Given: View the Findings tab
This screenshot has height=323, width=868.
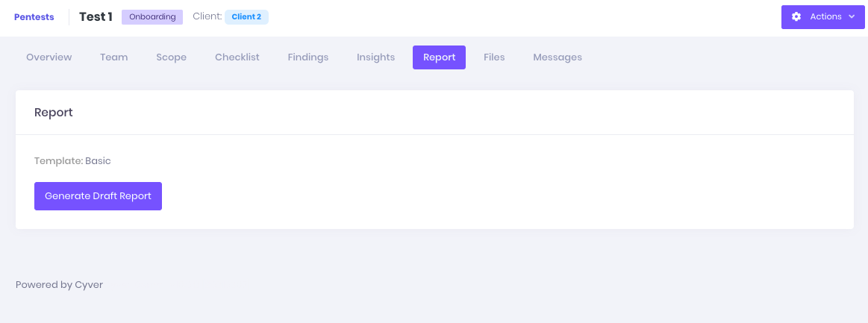Looking at the screenshot, I should click(307, 57).
